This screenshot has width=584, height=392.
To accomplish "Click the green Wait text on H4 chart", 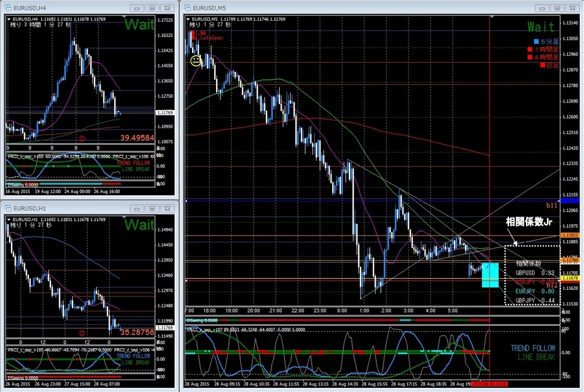I will coord(139,24).
